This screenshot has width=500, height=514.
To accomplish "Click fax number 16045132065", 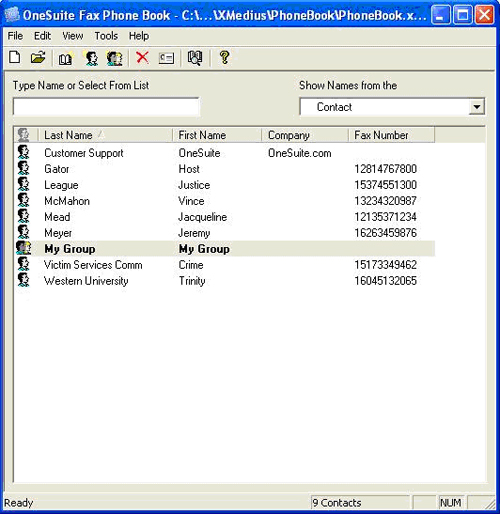I will point(386,281).
